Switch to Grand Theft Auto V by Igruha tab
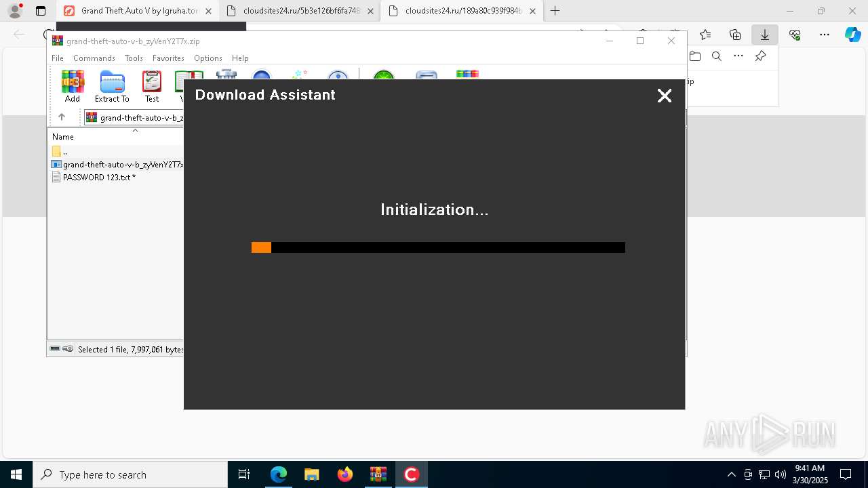868x488 pixels. pos(138,11)
